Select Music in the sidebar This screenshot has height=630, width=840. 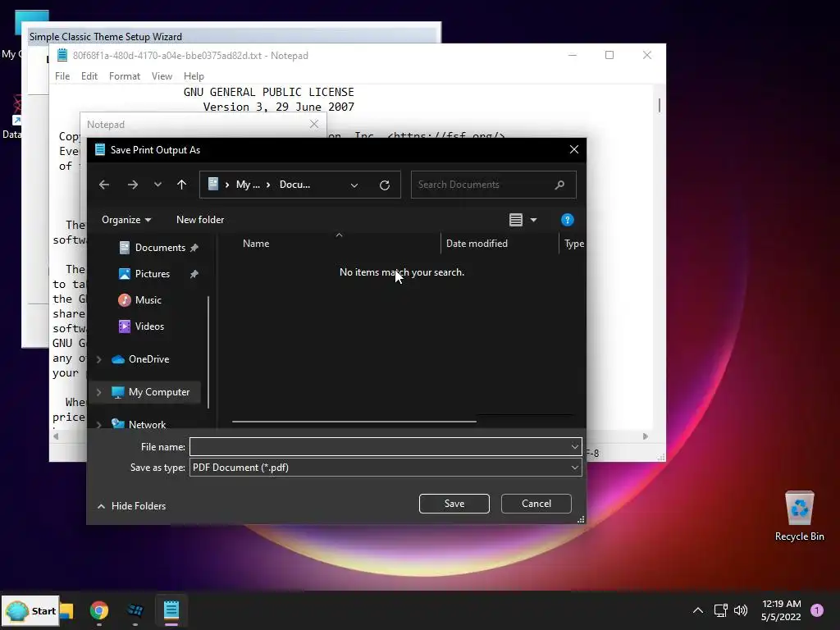(148, 300)
